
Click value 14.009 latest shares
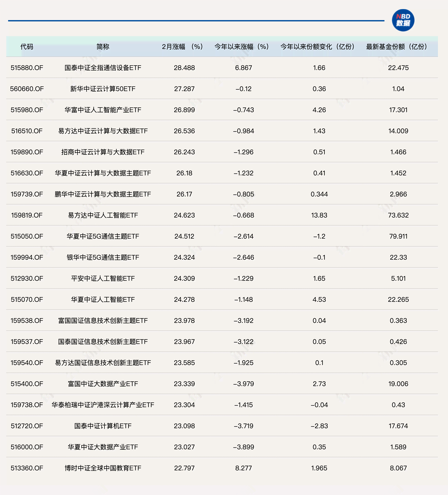click(x=398, y=131)
